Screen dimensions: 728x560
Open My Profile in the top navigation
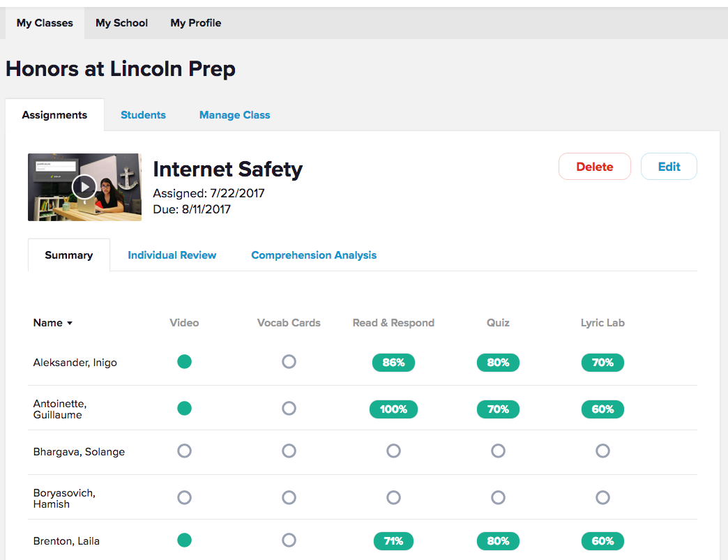(x=195, y=23)
